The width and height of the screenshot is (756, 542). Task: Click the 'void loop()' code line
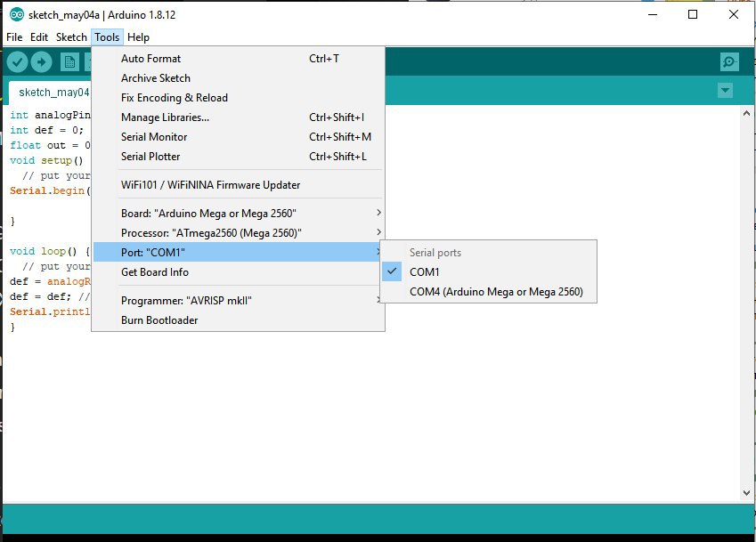click(50, 251)
